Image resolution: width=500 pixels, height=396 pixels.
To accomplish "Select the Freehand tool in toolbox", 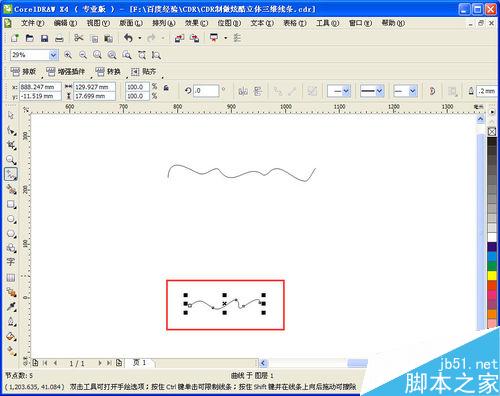I will pyautogui.click(x=11, y=174).
